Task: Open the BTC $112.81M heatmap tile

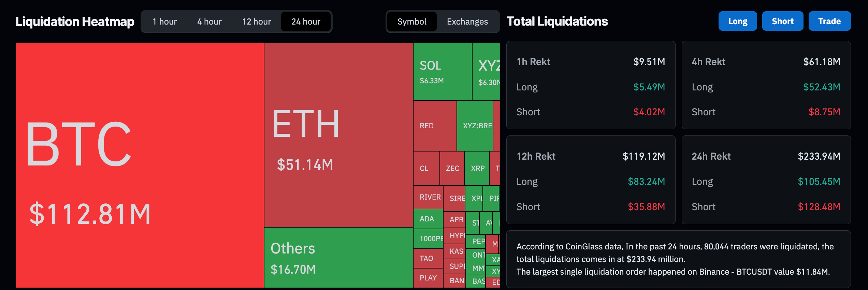Action: click(140, 165)
